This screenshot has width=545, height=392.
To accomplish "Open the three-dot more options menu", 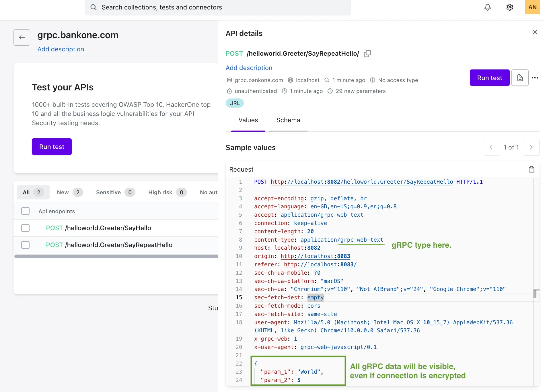I will pyautogui.click(x=535, y=78).
